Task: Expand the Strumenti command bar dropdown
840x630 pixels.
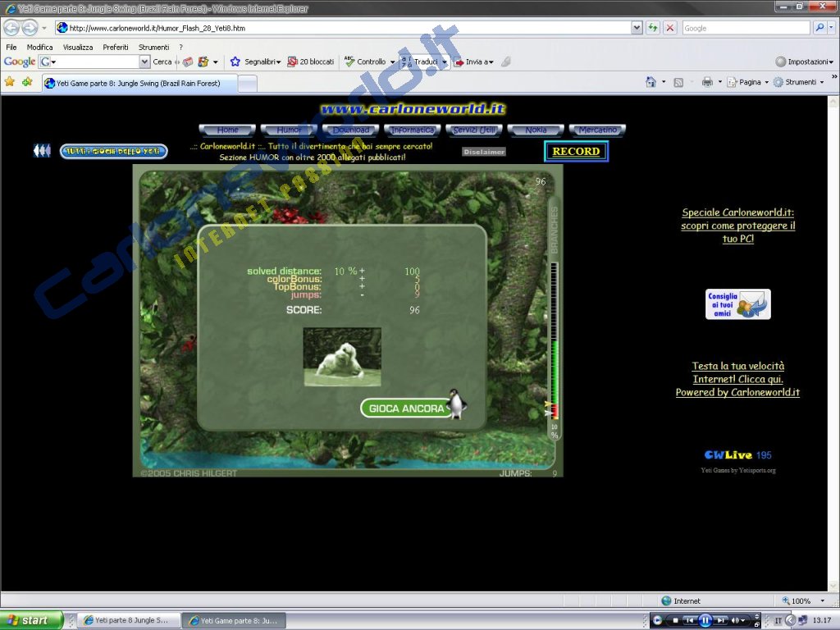Action: pos(822,82)
